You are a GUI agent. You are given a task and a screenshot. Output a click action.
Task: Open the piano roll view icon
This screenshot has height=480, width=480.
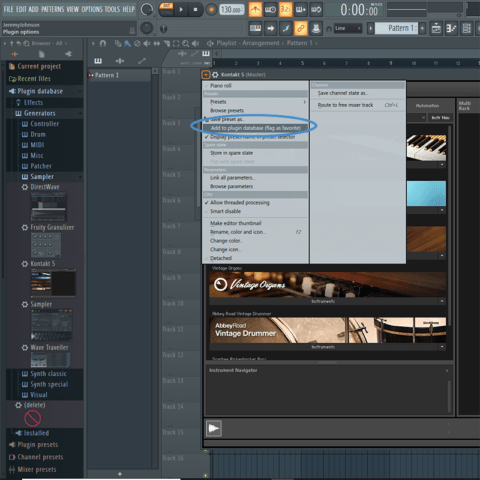click(451, 28)
